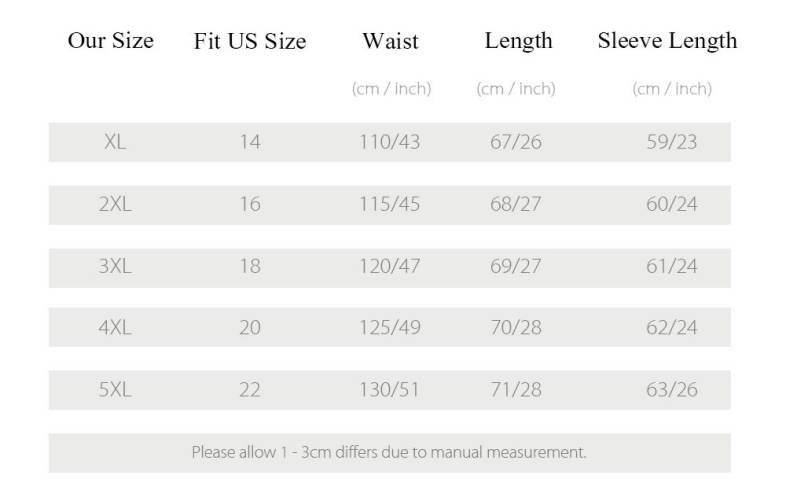This screenshot has width=786, height=501.
Task: Click US size 14 cell
Action: (x=250, y=142)
